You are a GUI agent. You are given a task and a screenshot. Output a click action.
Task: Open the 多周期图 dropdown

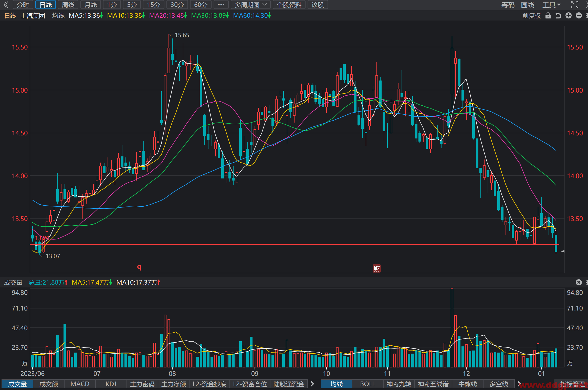[x=250, y=5]
